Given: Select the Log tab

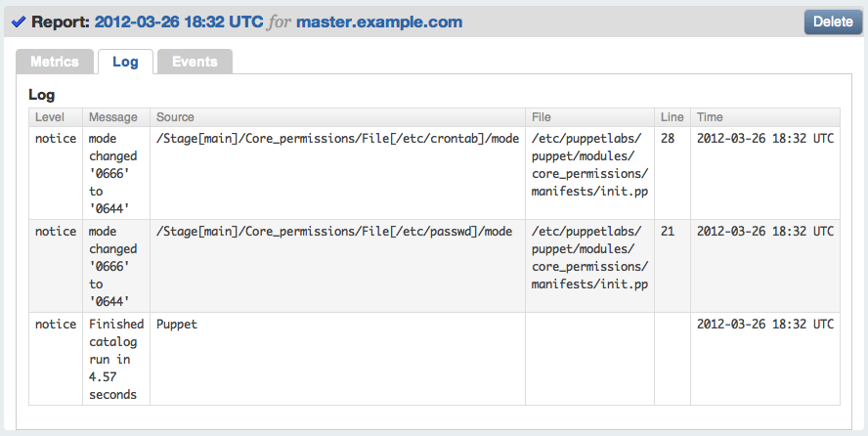Looking at the screenshot, I should (125, 62).
